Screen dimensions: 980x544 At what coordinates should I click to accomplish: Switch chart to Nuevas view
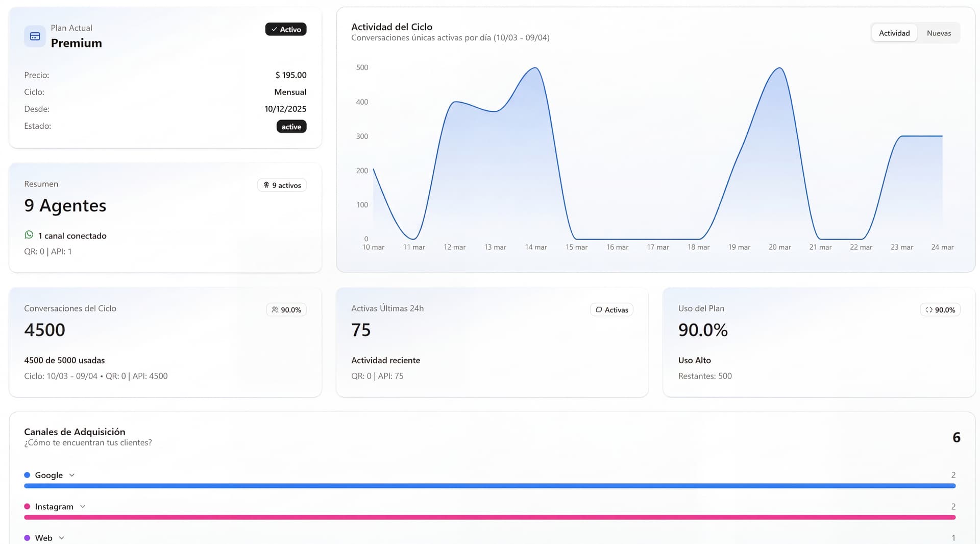pos(938,33)
